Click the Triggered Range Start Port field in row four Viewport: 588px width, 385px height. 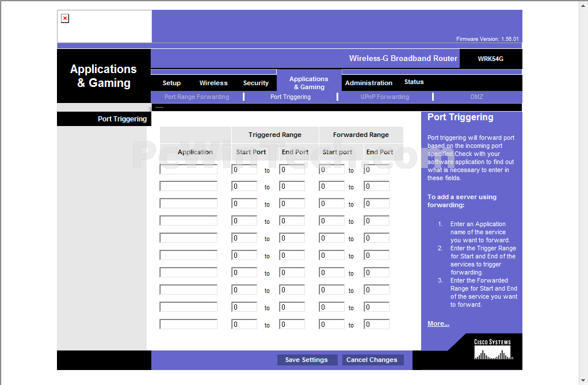pyautogui.click(x=244, y=221)
